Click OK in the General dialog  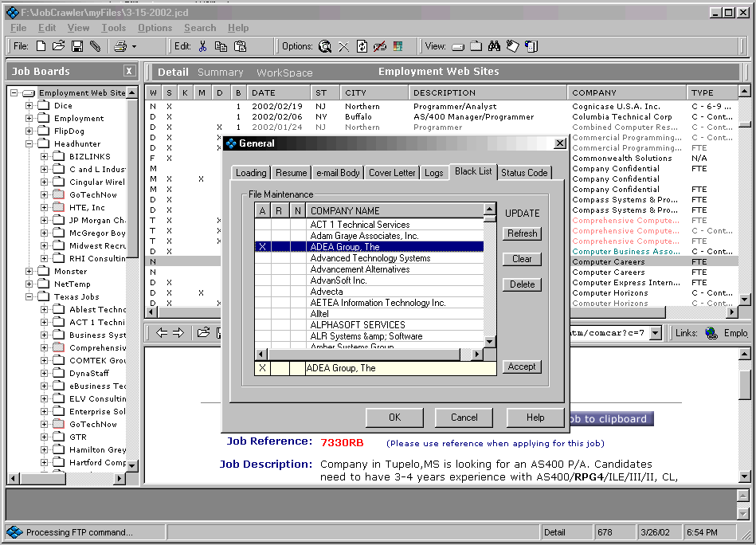pyautogui.click(x=394, y=418)
